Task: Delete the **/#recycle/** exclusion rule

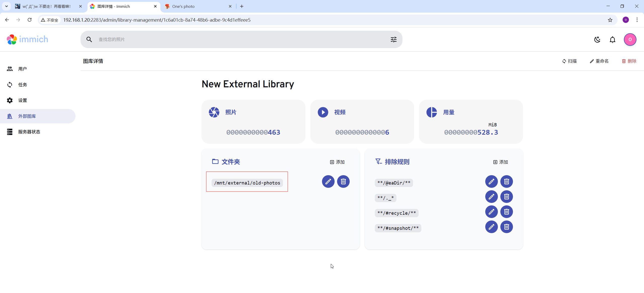Action: [x=506, y=212]
